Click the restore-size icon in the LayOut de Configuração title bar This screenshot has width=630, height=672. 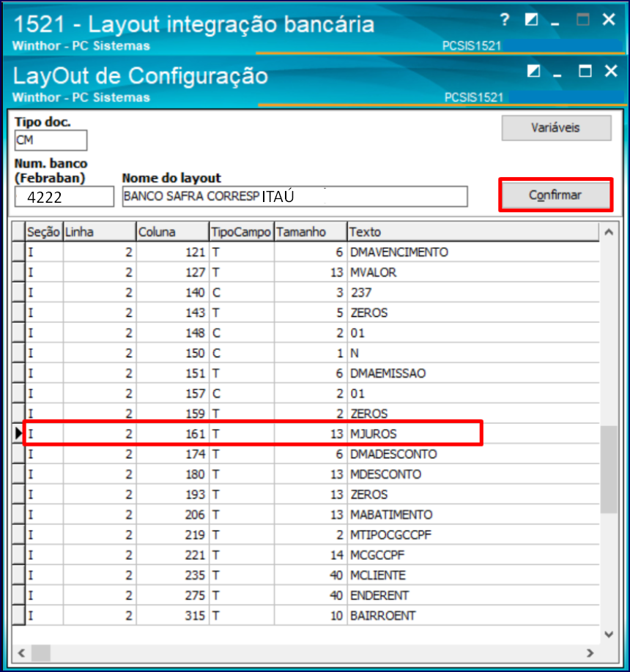[x=533, y=71]
